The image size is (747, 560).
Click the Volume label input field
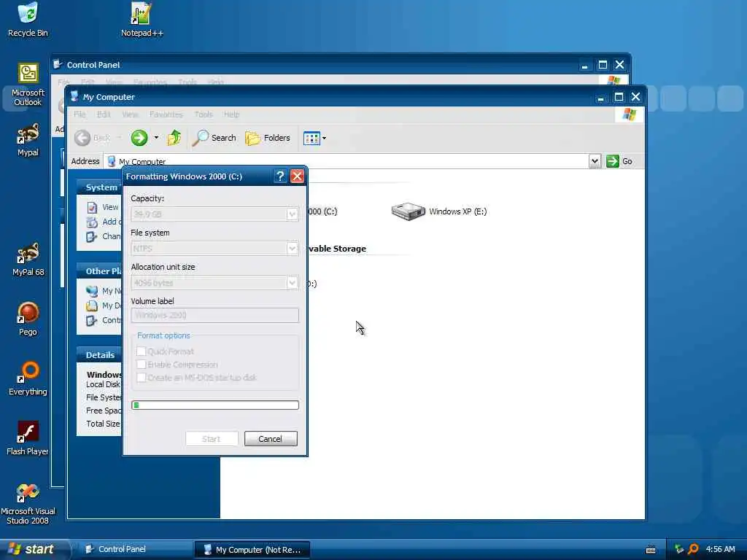point(215,315)
